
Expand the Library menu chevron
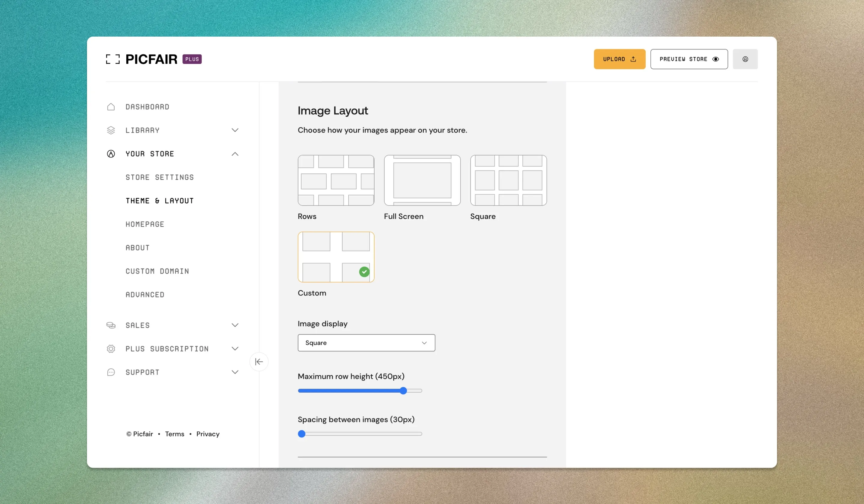pos(235,130)
